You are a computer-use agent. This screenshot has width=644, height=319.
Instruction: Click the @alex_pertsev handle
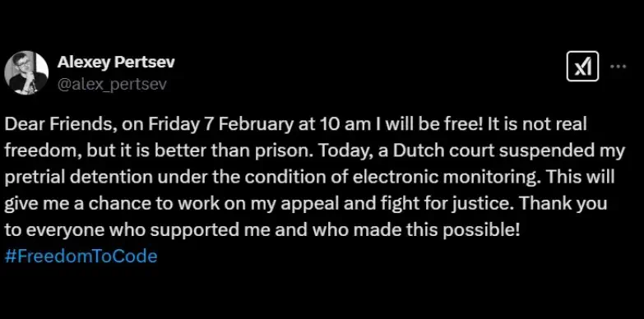click(112, 84)
